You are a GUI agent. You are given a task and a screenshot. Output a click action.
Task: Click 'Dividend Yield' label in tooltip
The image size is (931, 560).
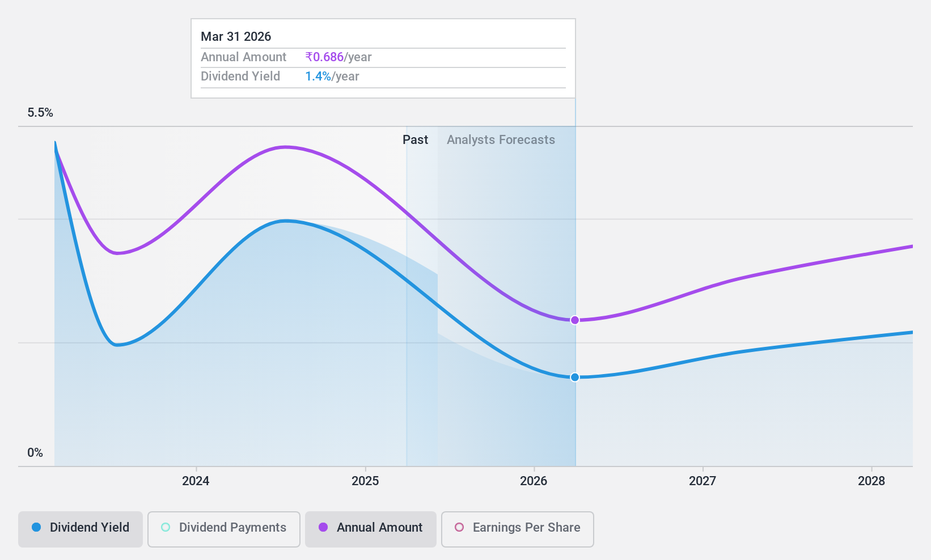pos(240,77)
